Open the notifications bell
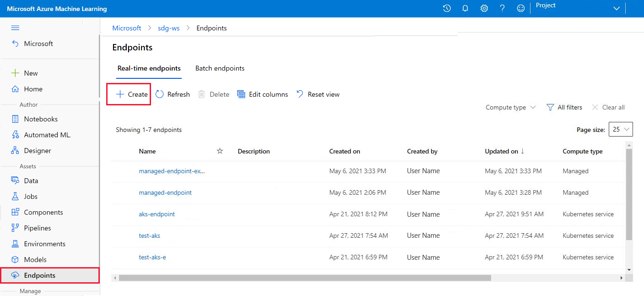The image size is (644, 296). pos(465,8)
